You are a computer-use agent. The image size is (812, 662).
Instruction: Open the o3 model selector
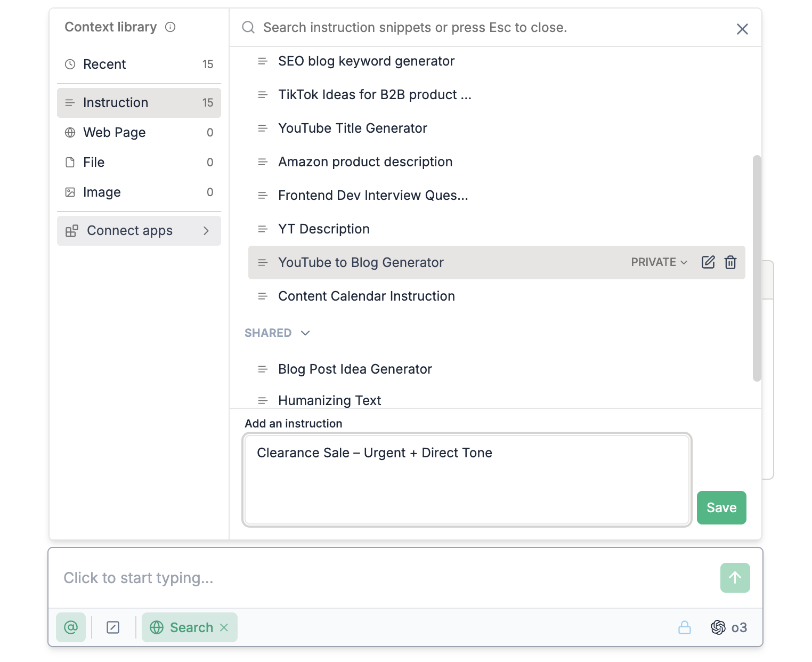click(x=729, y=627)
